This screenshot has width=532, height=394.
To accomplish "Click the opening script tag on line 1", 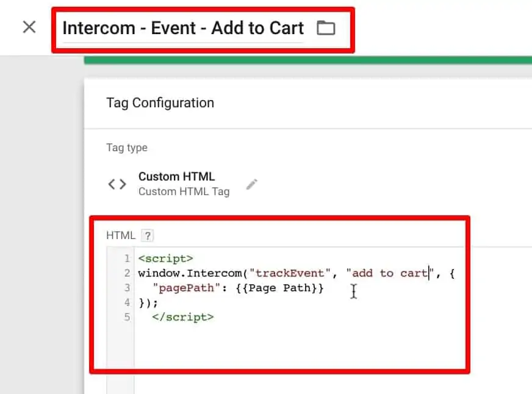I will point(165,258).
